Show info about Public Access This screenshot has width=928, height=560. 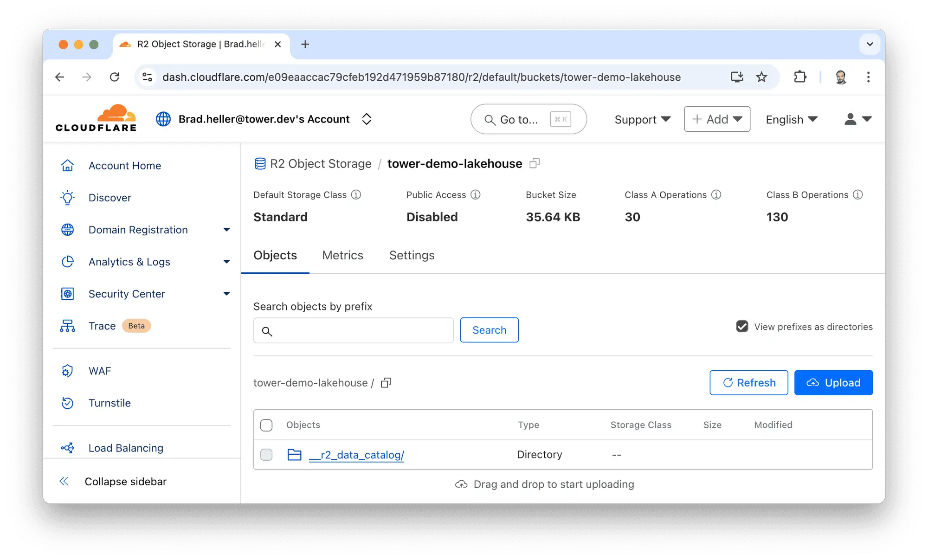[x=476, y=195]
